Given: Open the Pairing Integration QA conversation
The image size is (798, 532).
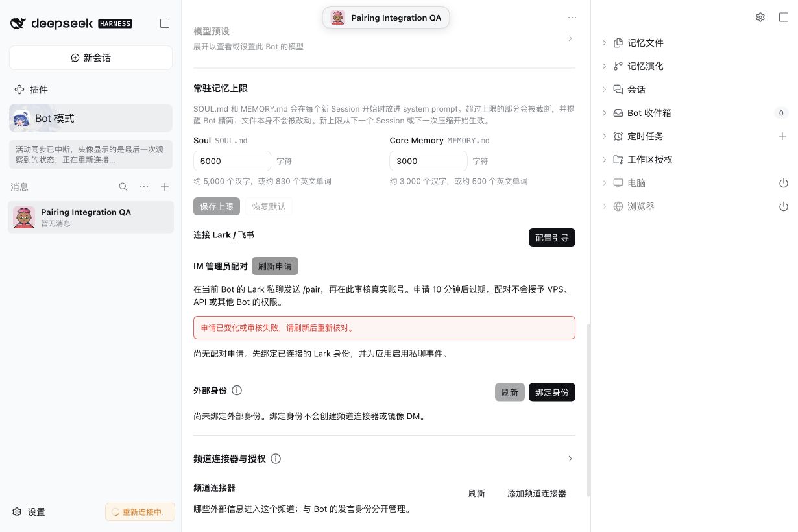Looking at the screenshot, I should (91, 217).
